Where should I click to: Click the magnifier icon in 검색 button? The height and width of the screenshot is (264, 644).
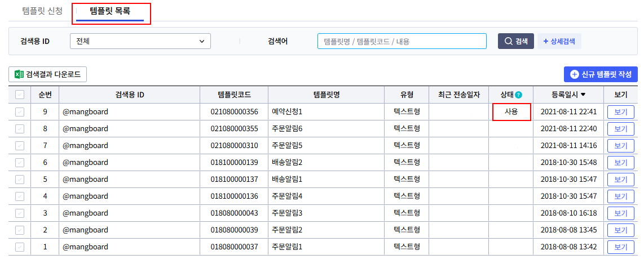508,41
